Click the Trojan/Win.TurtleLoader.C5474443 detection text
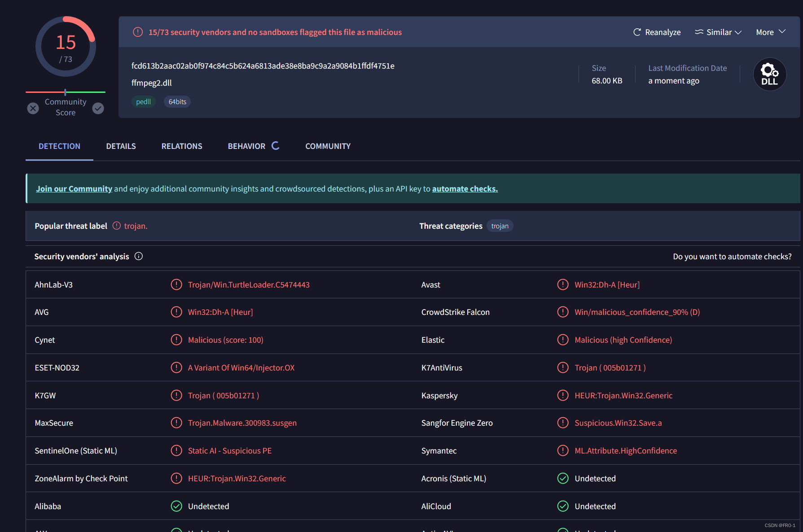 (x=249, y=285)
